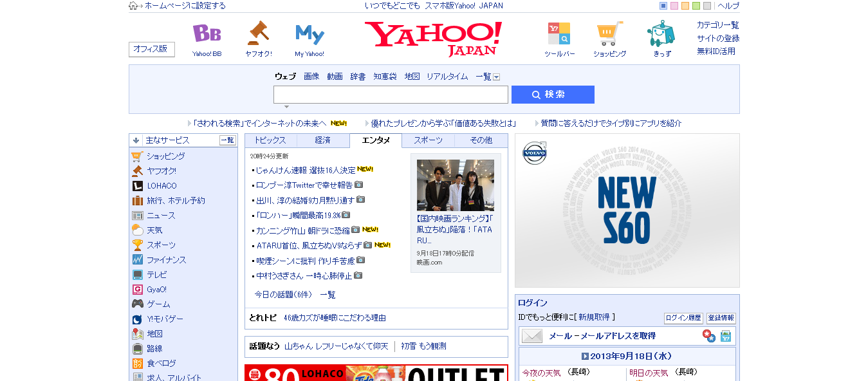This screenshot has height=381, width=868.
Task: Open headline 中村うさぎさん 一時心肺停止
Action: [304, 276]
